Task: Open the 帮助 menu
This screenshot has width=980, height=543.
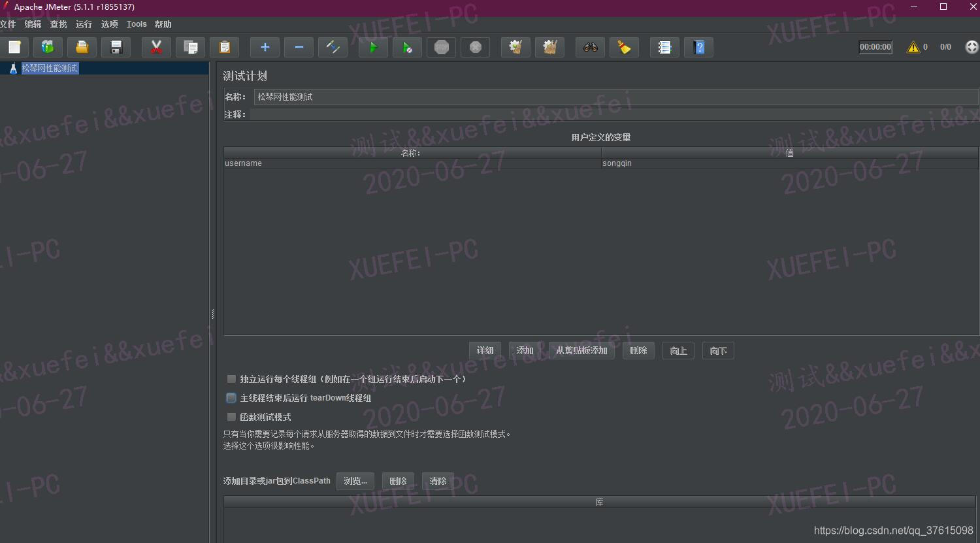Action: [163, 24]
